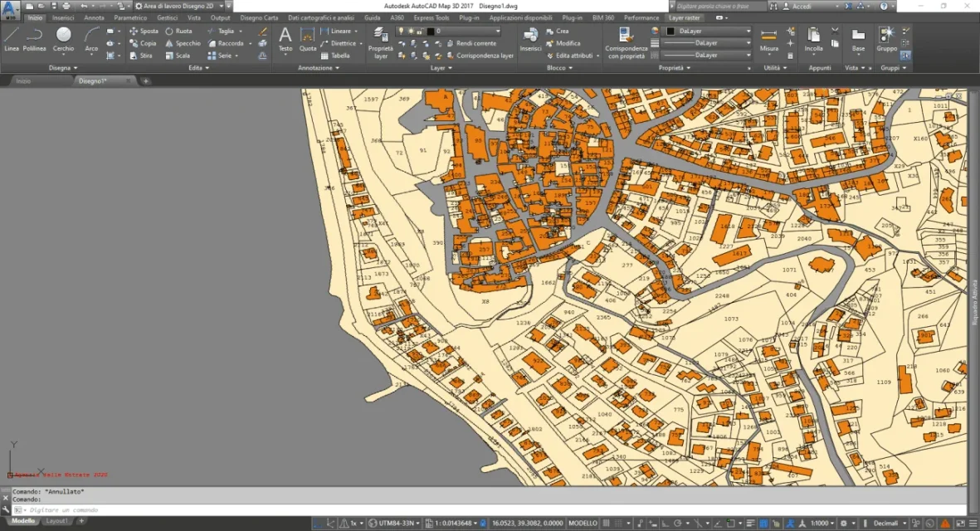Viewport: 980px width, 531px height.
Task: Toggle the highlighted transparency button in status bar
Action: pos(763,524)
